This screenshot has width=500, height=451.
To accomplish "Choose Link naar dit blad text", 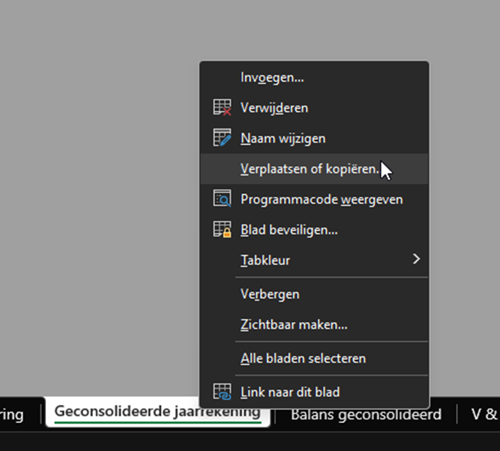I will tap(290, 392).
